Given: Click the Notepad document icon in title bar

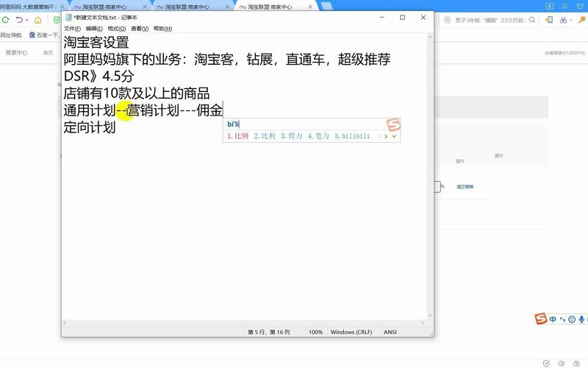Looking at the screenshot, I should pyautogui.click(x=68, y=17).
